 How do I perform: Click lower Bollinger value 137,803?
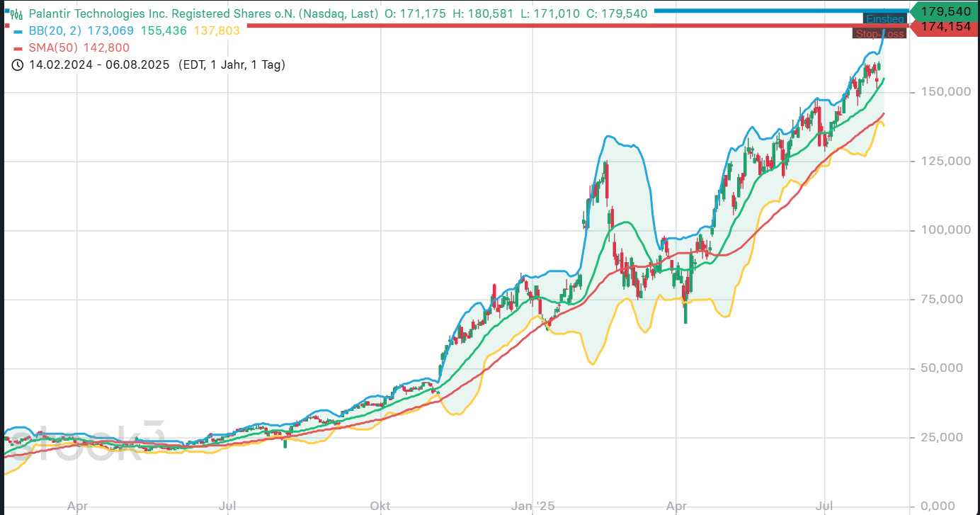click(x=217, y=30)
